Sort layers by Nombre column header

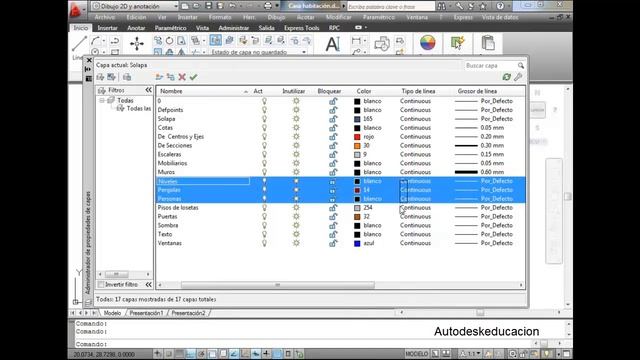[203, 91]
